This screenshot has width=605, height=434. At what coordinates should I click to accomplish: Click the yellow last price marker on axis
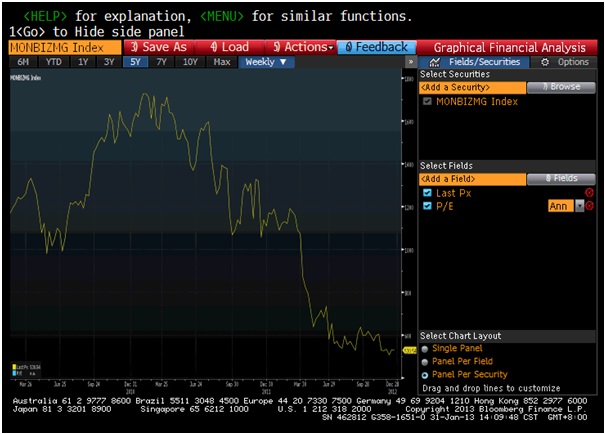pyautogui.click(x=409, y=350)
